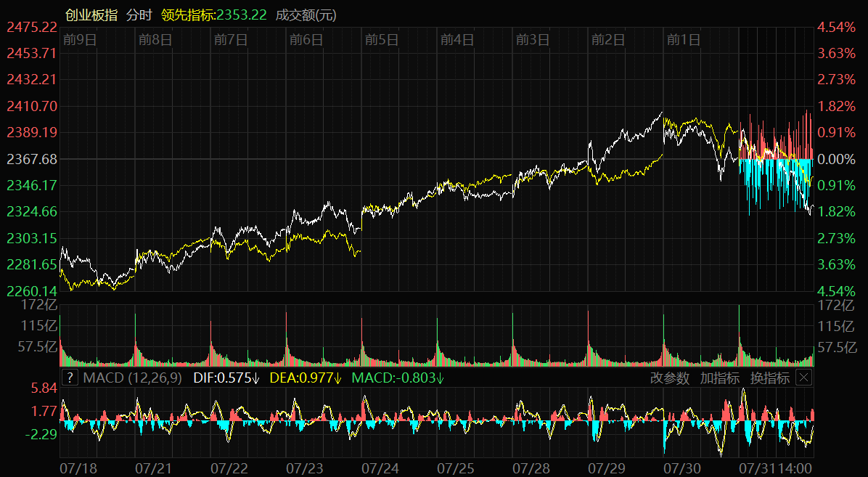
Task: Click the 成交额(元) label
Action: tap(306, 15)
